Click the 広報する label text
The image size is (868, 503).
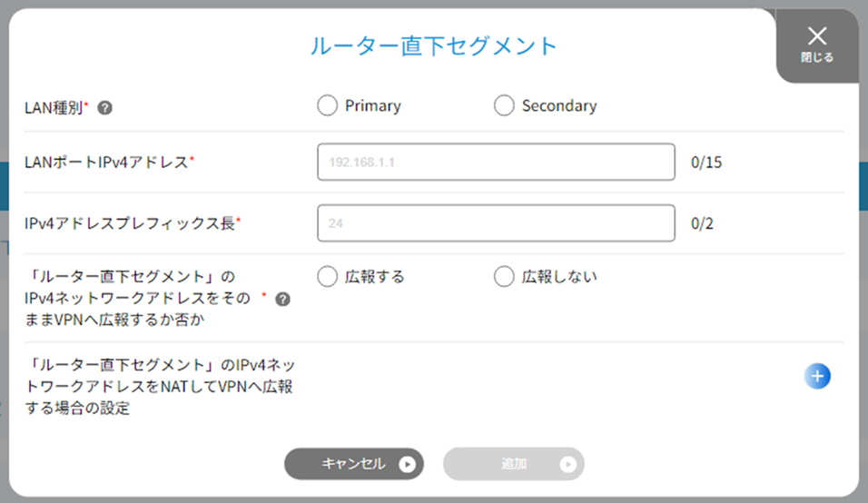point(375,277)
